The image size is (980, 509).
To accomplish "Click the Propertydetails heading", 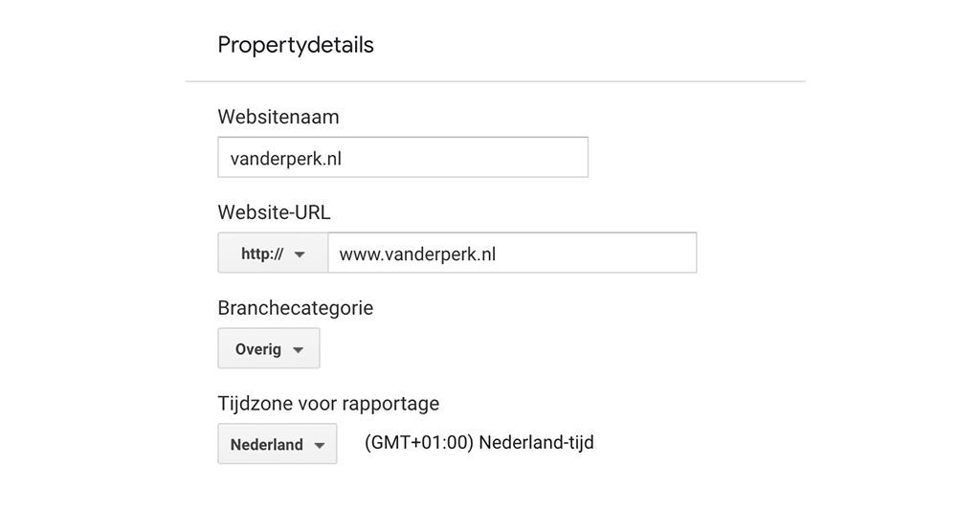I will click(x=296, y=45).
